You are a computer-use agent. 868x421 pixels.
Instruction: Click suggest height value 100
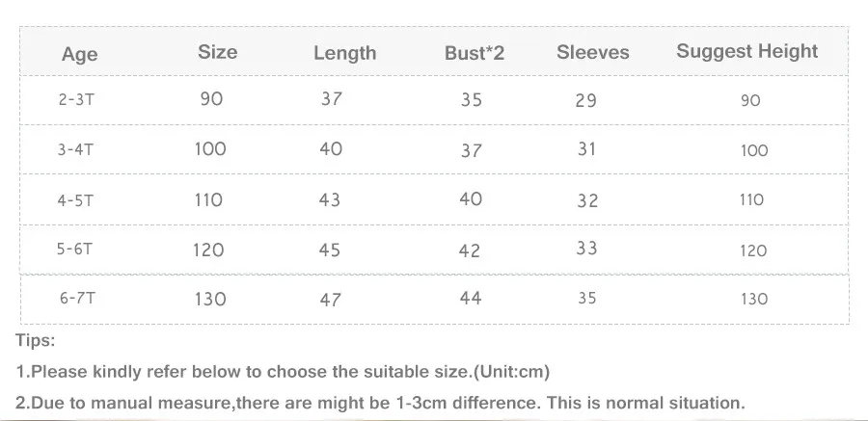(x=754, y=150)
